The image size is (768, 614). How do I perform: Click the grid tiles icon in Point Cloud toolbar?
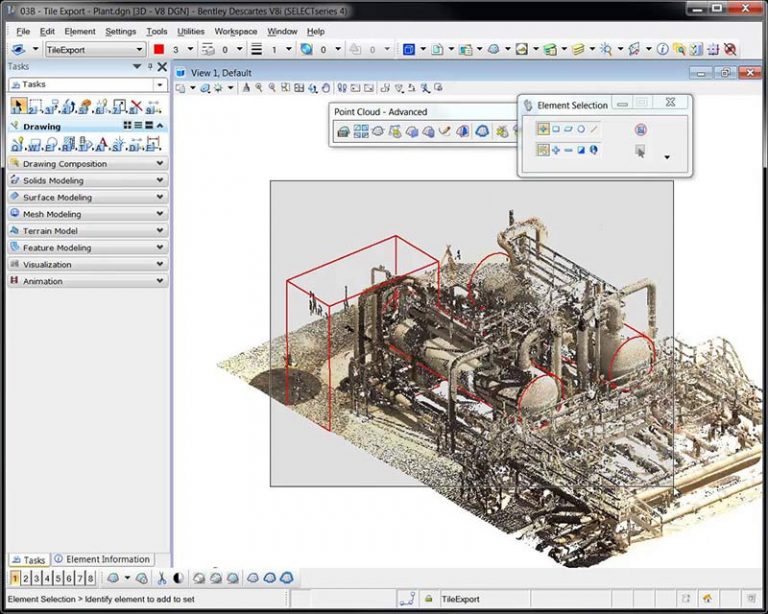[361, 131]
